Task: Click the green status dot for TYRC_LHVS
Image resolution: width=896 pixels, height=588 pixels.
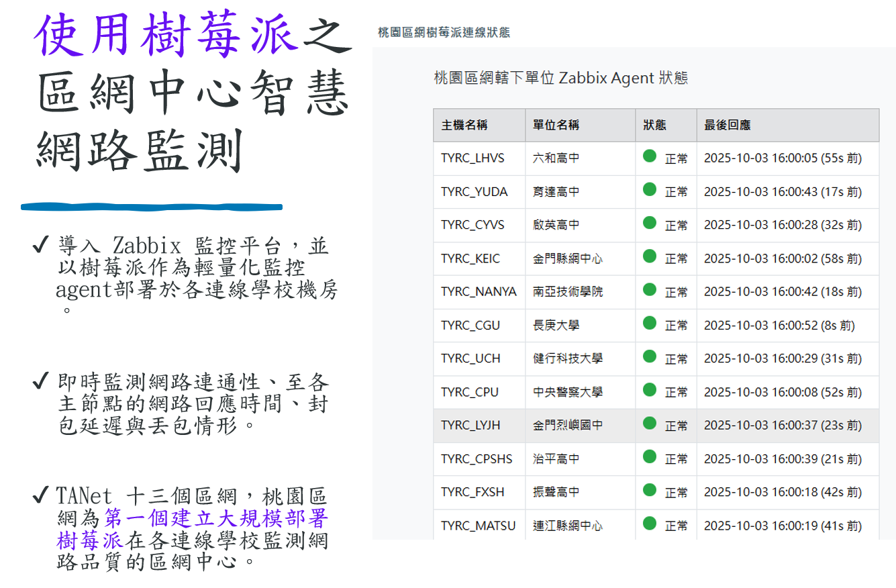Action: coord(649,156)
